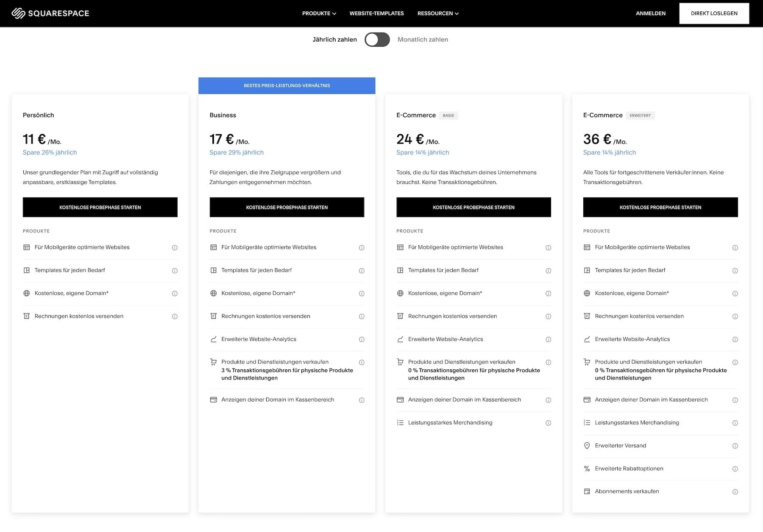Click info icon for Analytics in E-Commerce Basis
Viewport: 763px width, 532px height.
(548, 339)
